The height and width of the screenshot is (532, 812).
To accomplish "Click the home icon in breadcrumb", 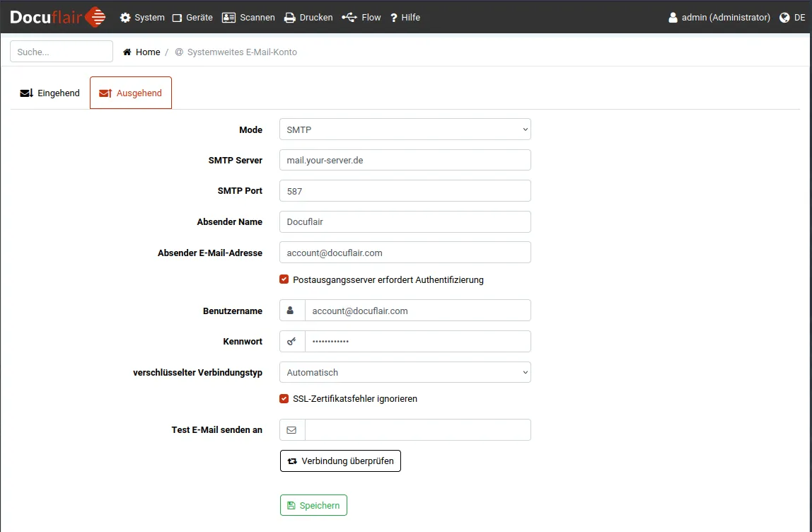I will point(127,52).
